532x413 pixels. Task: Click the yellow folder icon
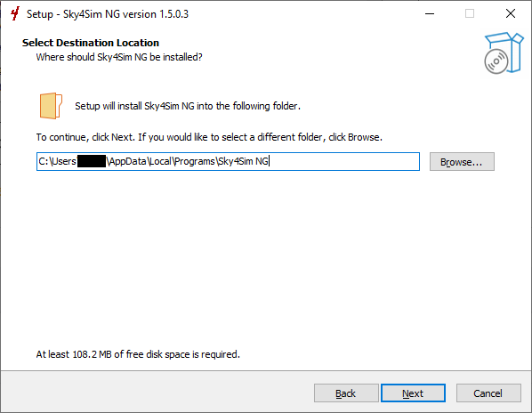(x=51, y=106)
